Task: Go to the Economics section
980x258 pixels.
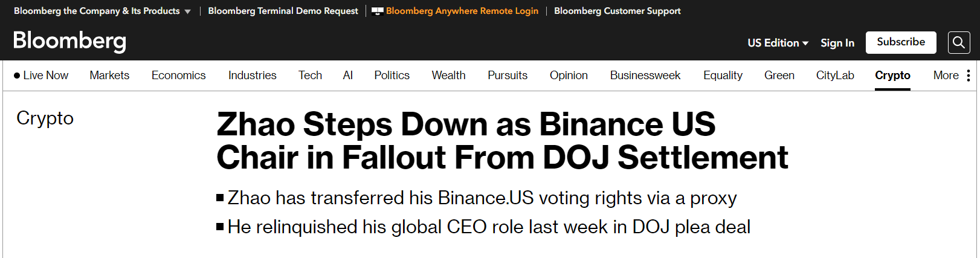Action: coord(178,76)
